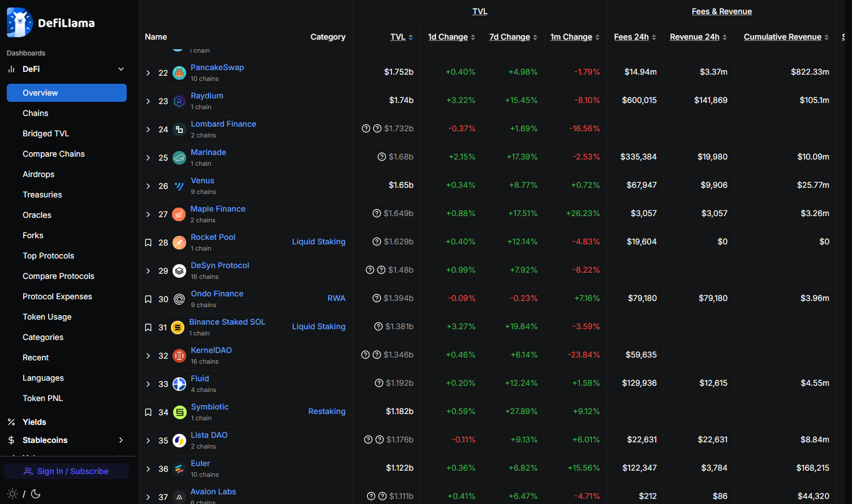Click the Marinade protocol logo
Image resolution: width=852 pixels, height=504 pixels.
(x=179, y=158)
